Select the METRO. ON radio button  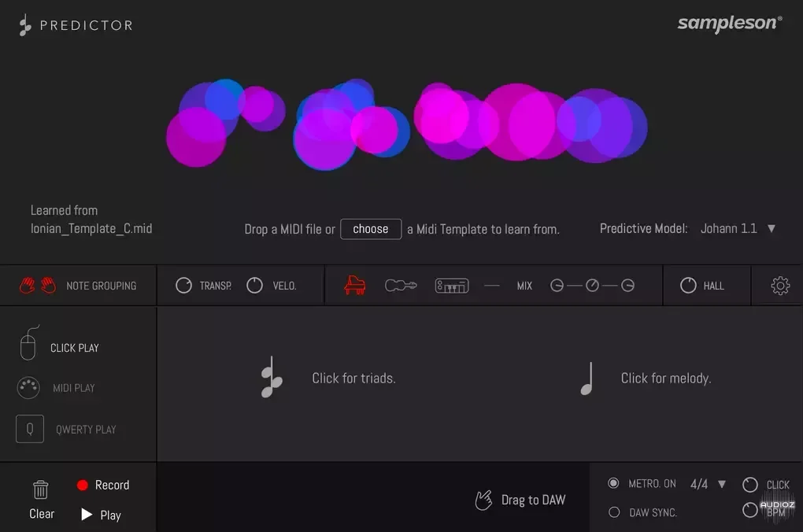point(613,483)
